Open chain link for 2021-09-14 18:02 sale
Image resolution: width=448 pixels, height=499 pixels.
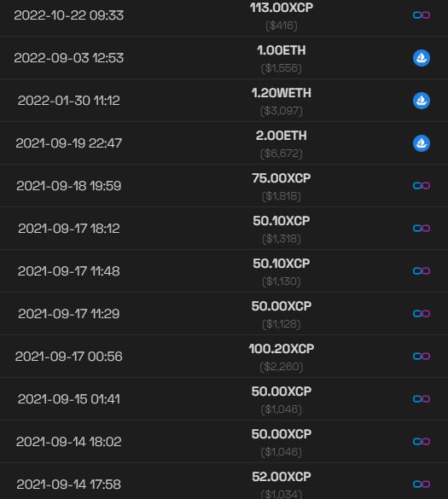[422, 441]
